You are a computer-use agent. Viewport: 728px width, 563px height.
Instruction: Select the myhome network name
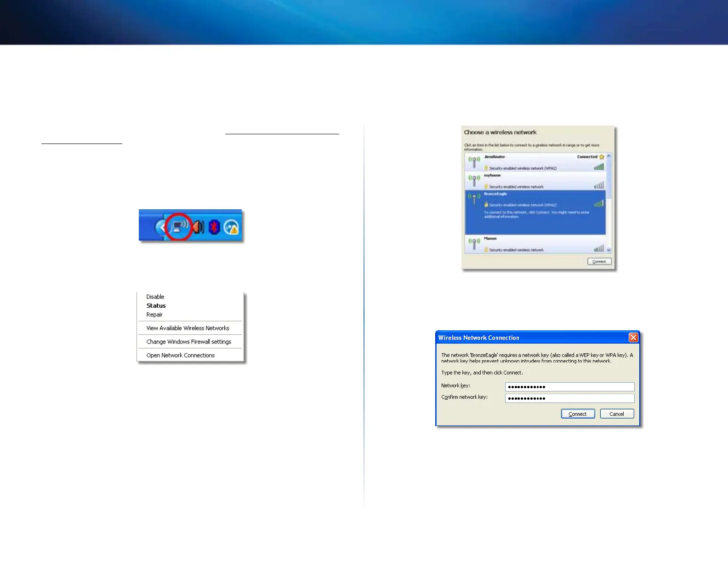click(492, 175)
